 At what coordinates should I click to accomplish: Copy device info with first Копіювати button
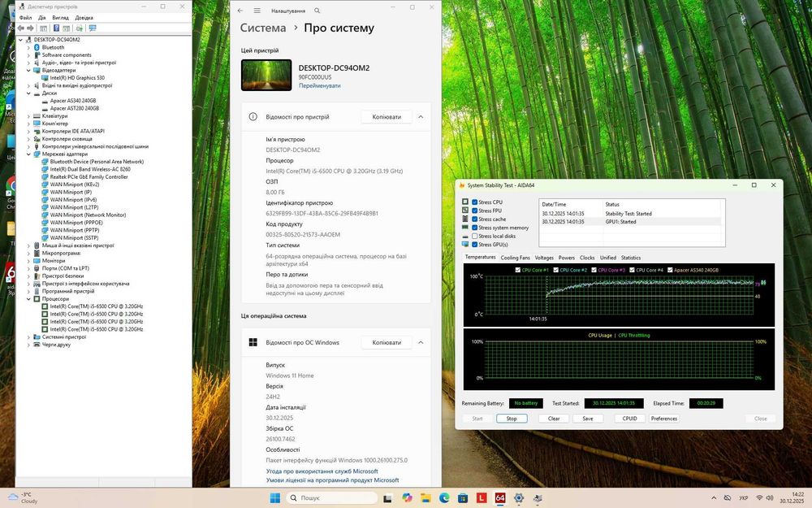(x=387, y=116)
